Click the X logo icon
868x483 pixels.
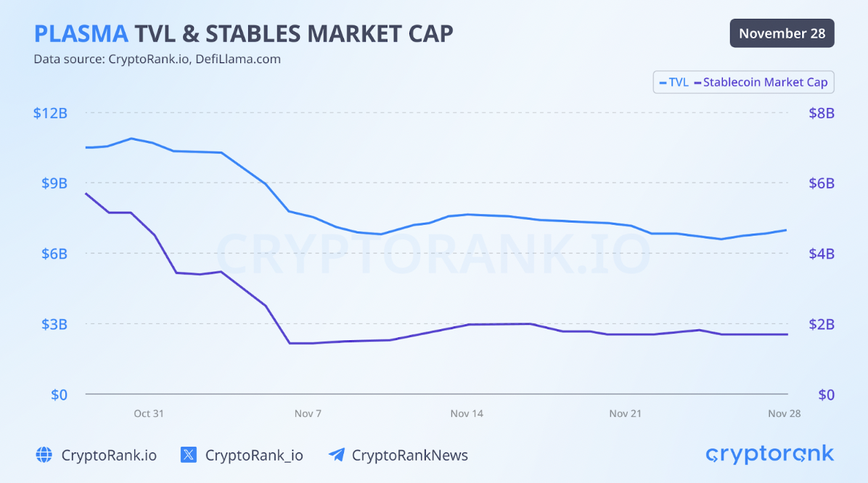189,455
